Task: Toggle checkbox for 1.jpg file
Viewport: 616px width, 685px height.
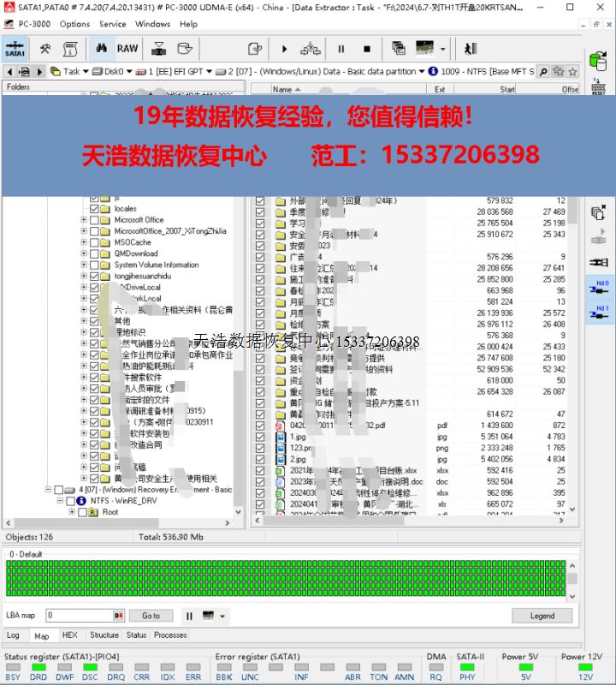Action: point(260,437)
